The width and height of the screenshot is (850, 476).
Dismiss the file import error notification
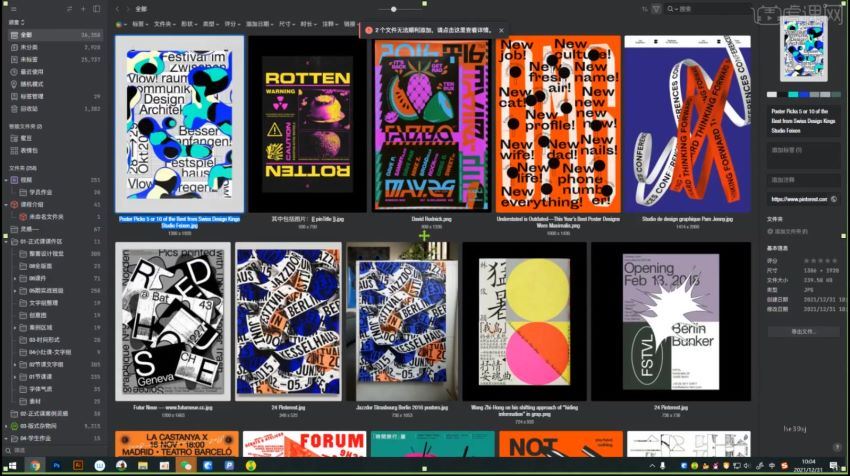501,30
